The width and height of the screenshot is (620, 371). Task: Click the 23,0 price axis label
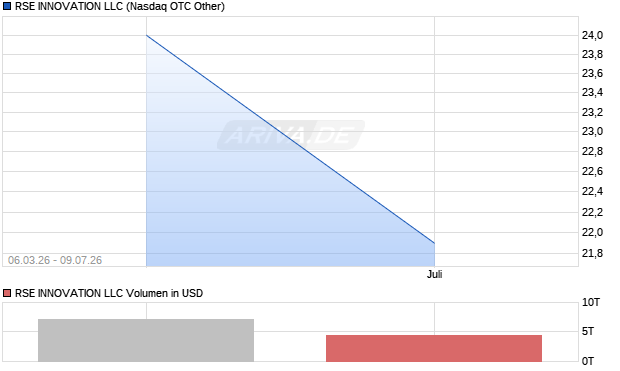(x=592, y=131)
